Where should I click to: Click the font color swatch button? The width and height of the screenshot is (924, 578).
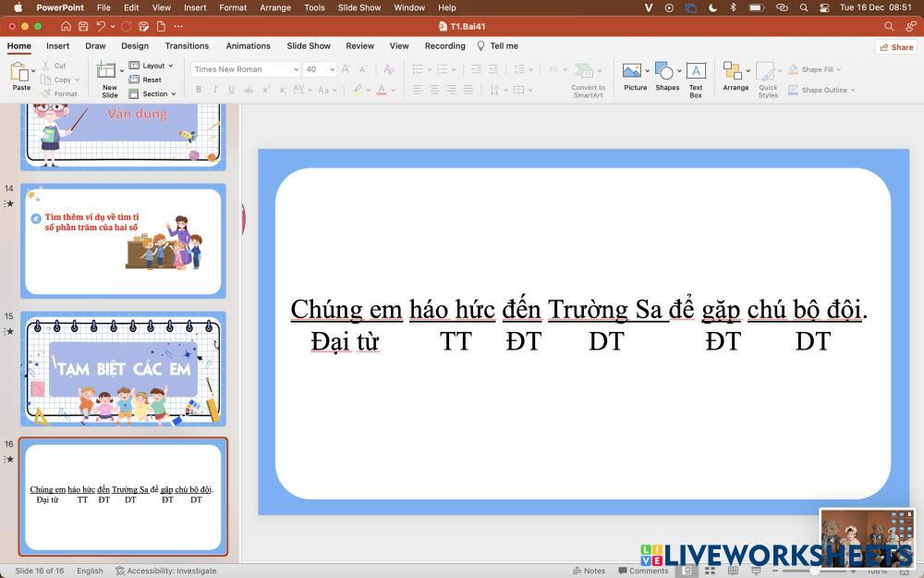(x=357, y=90)
